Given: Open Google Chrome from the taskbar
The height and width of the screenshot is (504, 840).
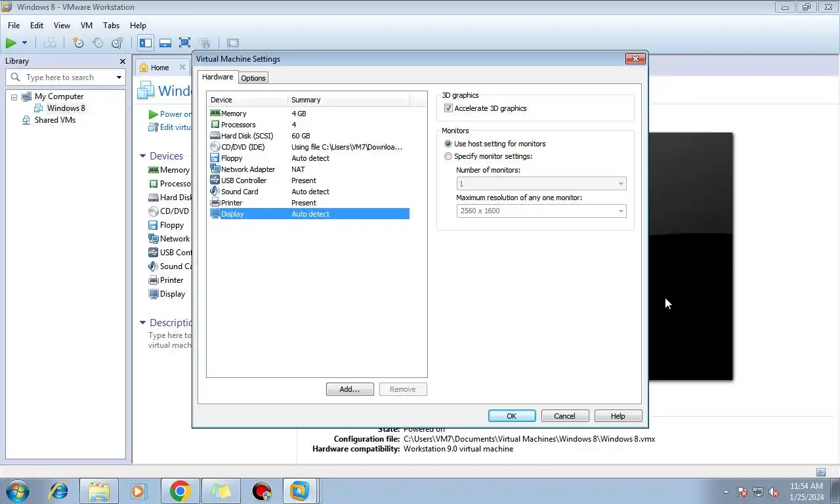Looking at the screenshot, I should pos(180,491).
